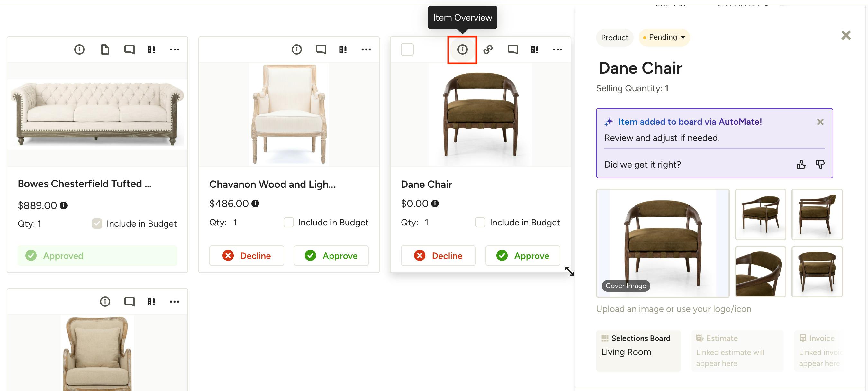Click the Item Overview icon on Dane Chair card

462,50
